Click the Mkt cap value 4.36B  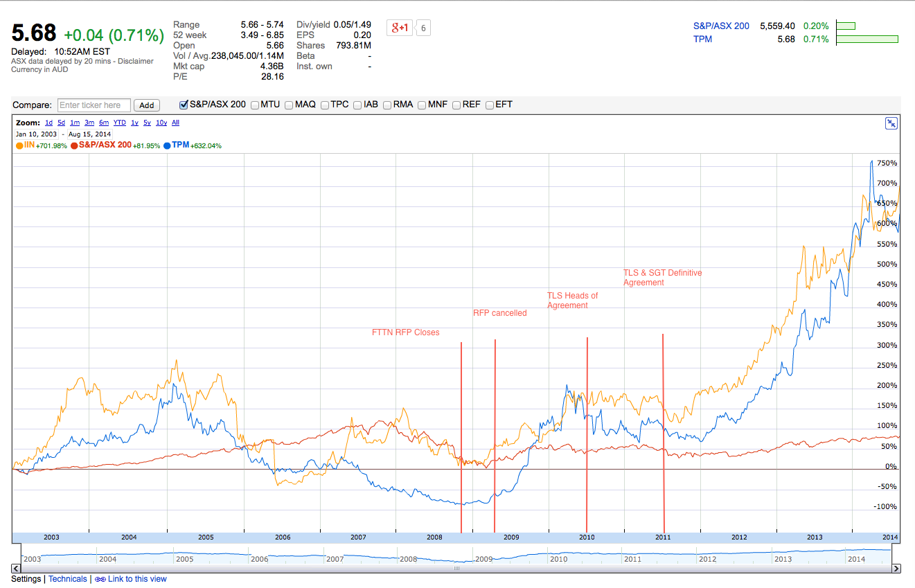coord(272,66)
